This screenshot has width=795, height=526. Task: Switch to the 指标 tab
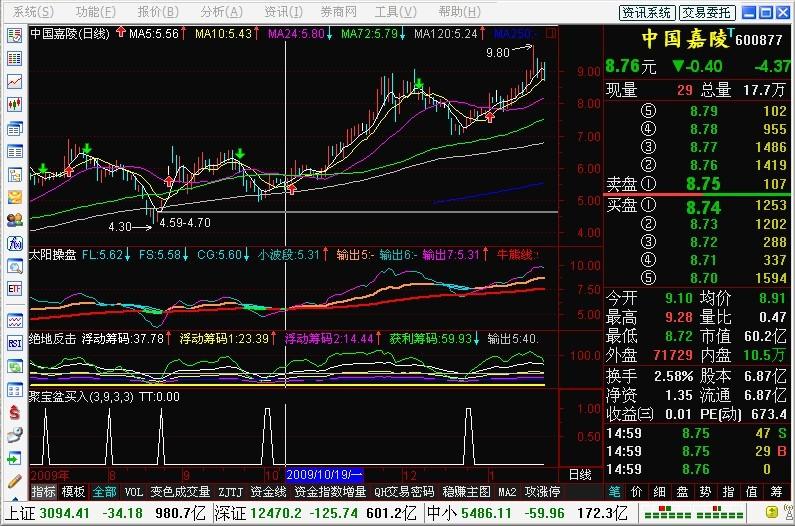43,492
